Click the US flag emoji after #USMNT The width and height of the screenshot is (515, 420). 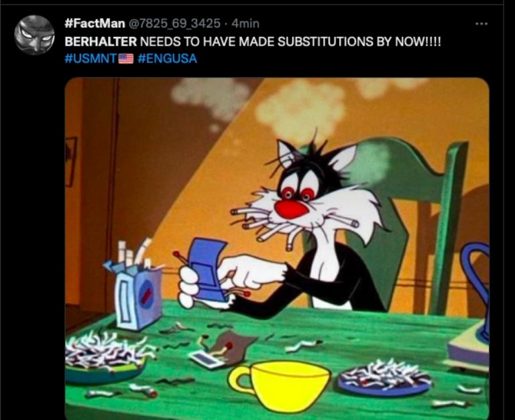pos(126,59)
